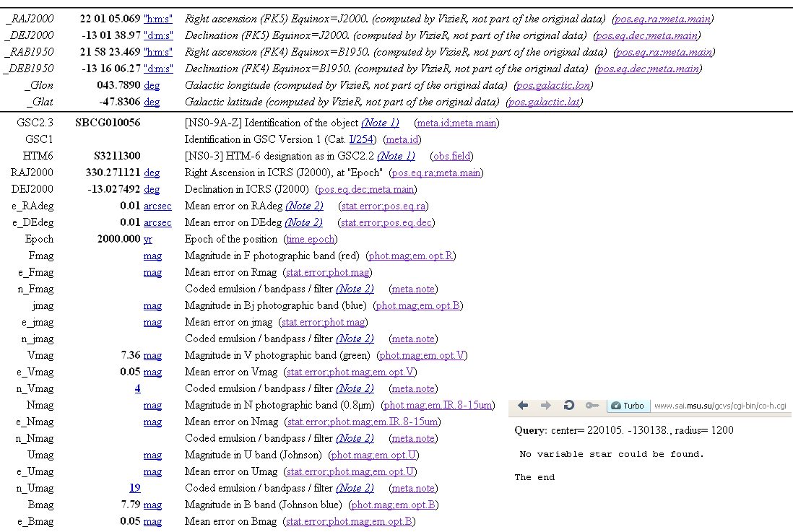Click the deg unit link for _Glon
The width and height of the screenshot is (793, 532).
pos(152,85)
